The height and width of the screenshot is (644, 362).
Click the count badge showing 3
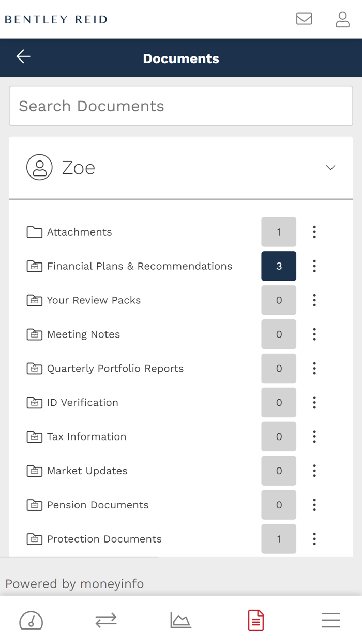279,266
